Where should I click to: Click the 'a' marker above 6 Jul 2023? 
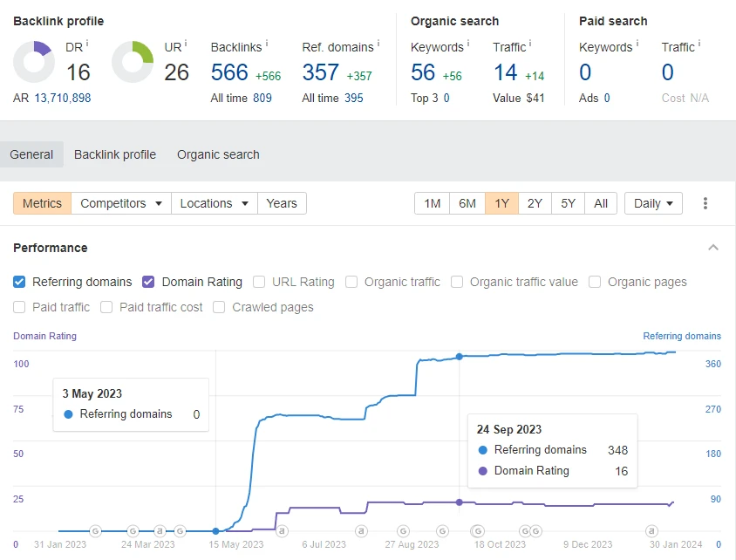tap(361, 531)
